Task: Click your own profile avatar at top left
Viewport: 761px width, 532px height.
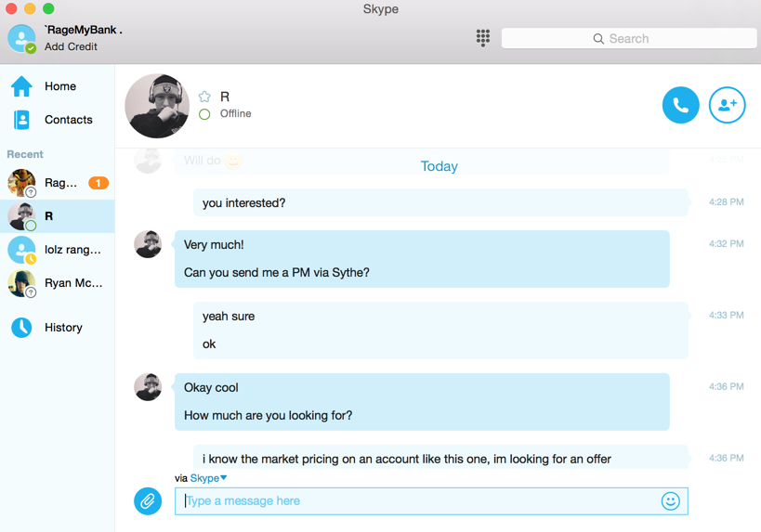Action: click(21, 38)
